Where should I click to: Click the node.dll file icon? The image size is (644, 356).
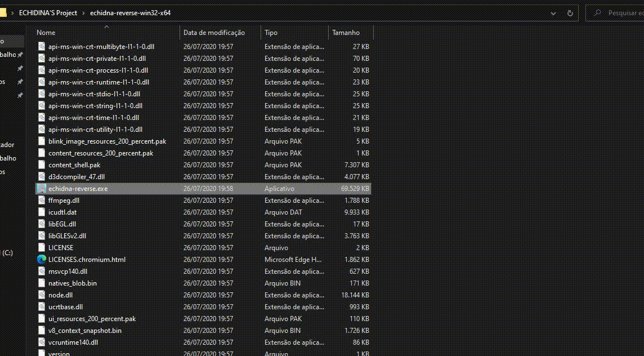41,295
